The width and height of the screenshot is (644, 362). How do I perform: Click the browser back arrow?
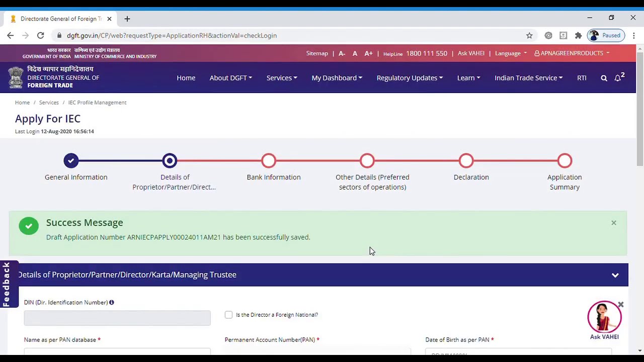(11, 35)
